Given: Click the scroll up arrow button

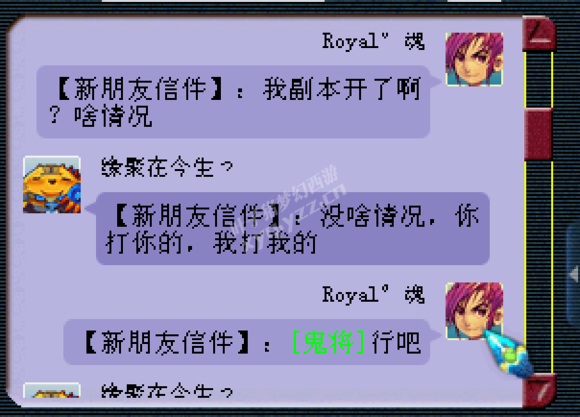Looking at the screenshot, I should (539, 34).
